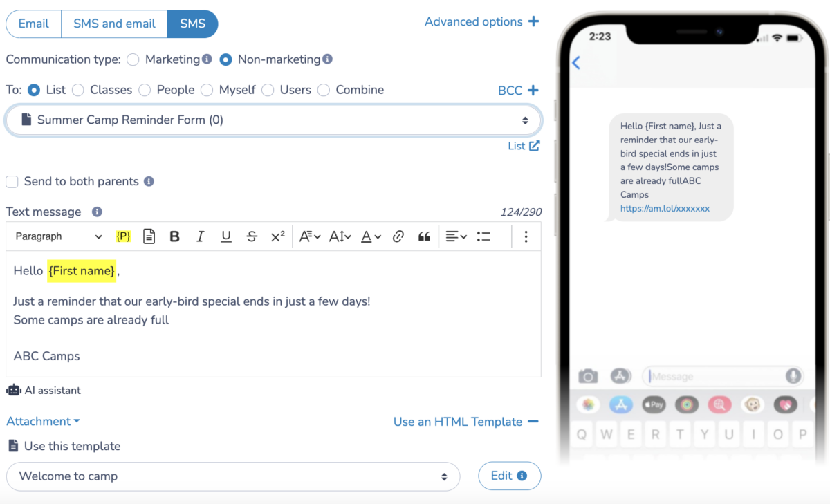
Task: Open the Paragraph style dropdown
Action: pos(58,236)
